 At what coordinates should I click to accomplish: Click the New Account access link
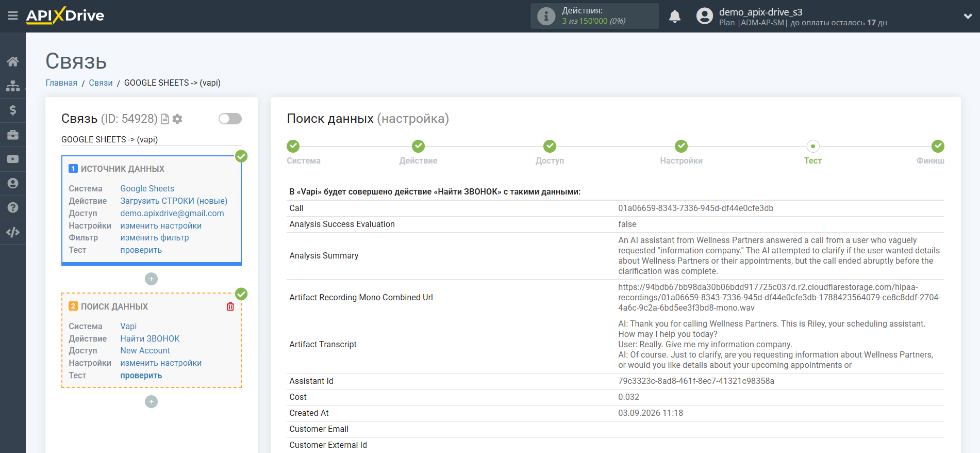[145, 350]
